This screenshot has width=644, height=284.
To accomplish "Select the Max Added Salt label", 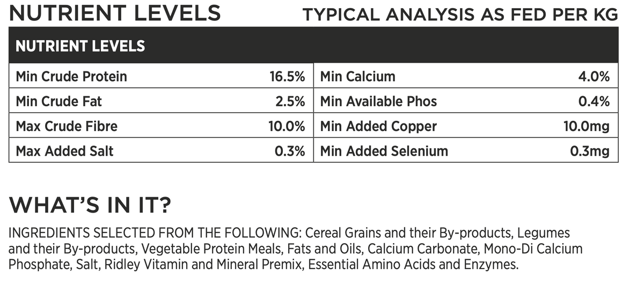I will click(x=64, y=151).
